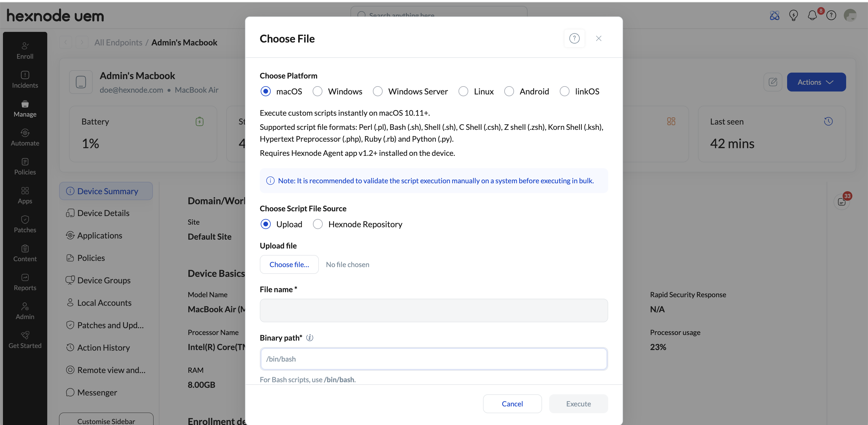
Task: Open the Remote view tab
Action: (x=106, y=370)
